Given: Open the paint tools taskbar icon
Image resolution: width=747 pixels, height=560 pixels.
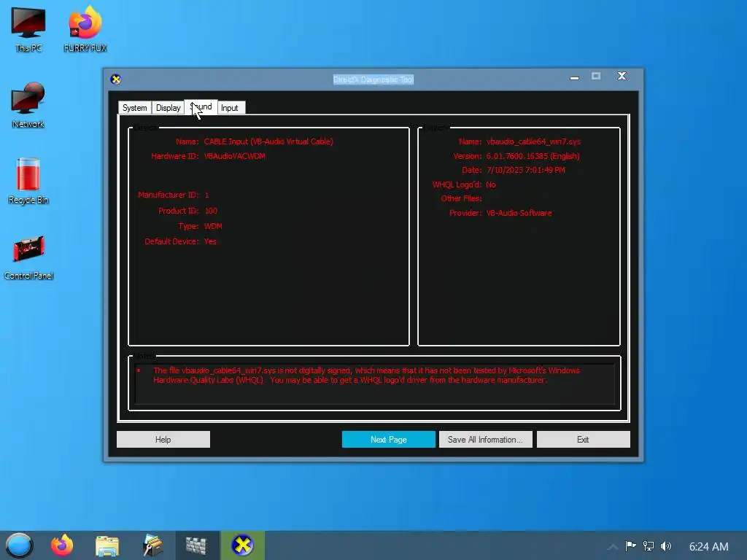Looking at the screenshot, I should tap(153, 545).
